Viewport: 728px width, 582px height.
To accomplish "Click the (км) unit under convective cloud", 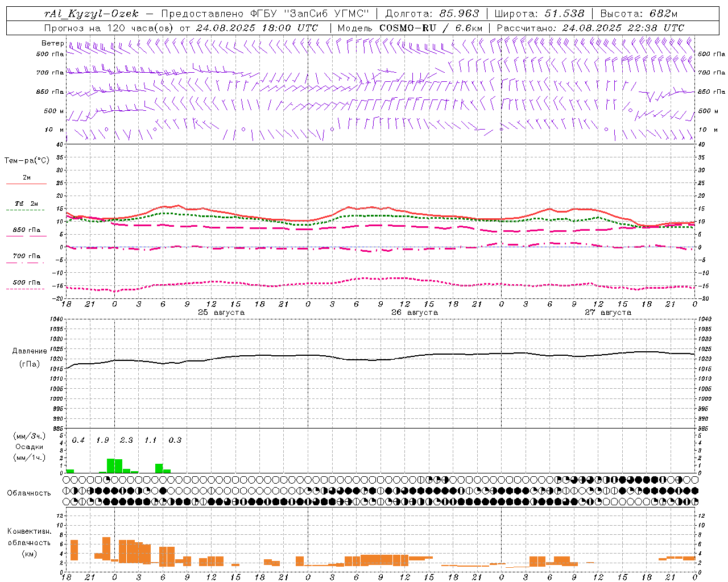I will [x=29, y=554].
